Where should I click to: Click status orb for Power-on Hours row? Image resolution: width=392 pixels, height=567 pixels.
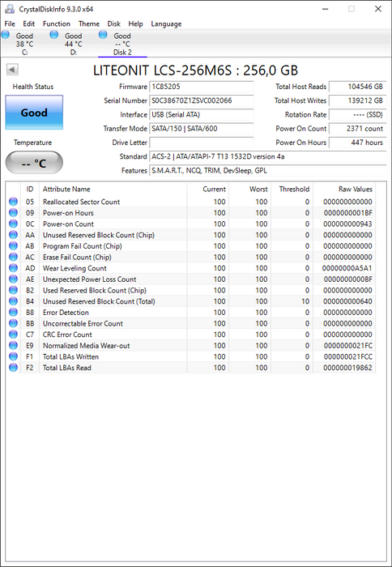[x=14, y=212]
